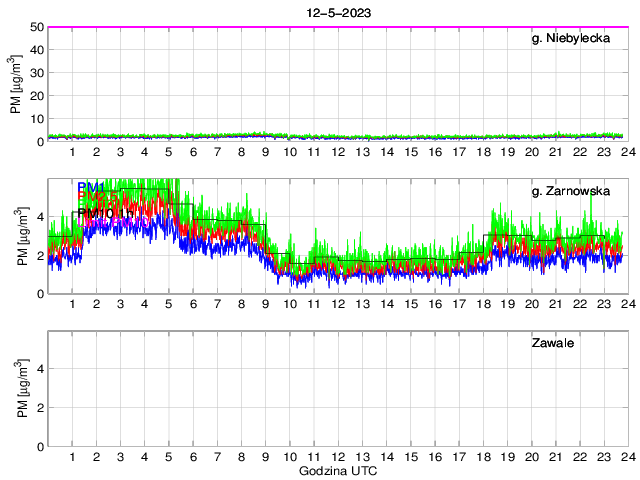This screenshot has width=640, height=480.
Task: Click the magenta limit line in top chart
Action: 337,27
